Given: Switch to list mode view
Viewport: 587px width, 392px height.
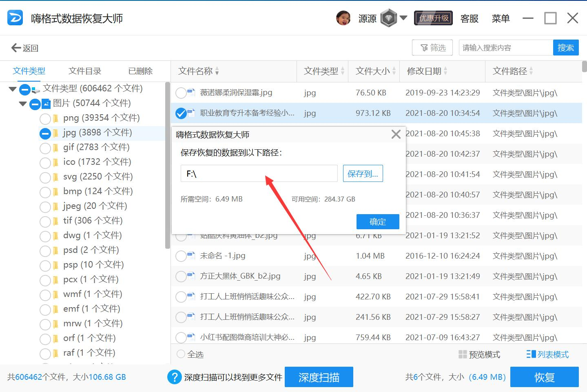Looking at the screenshot, I should tap(547, 354).
